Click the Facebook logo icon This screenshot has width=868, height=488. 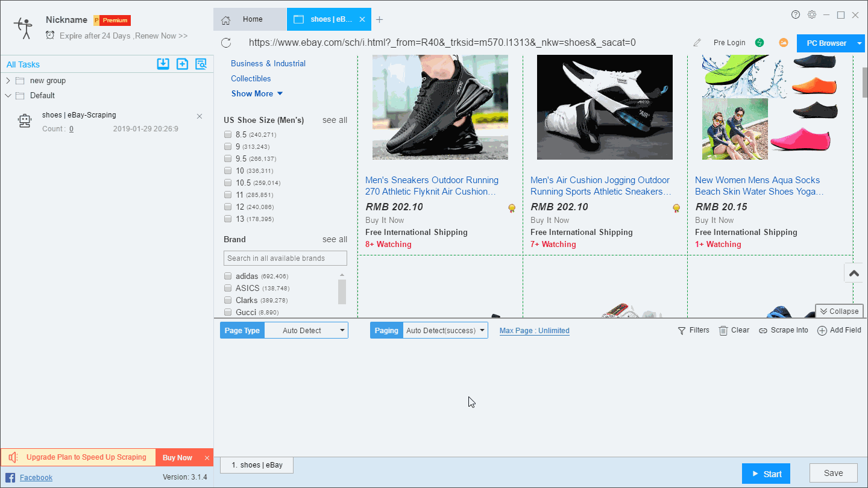pyautogui.click(x=10, y=478)
